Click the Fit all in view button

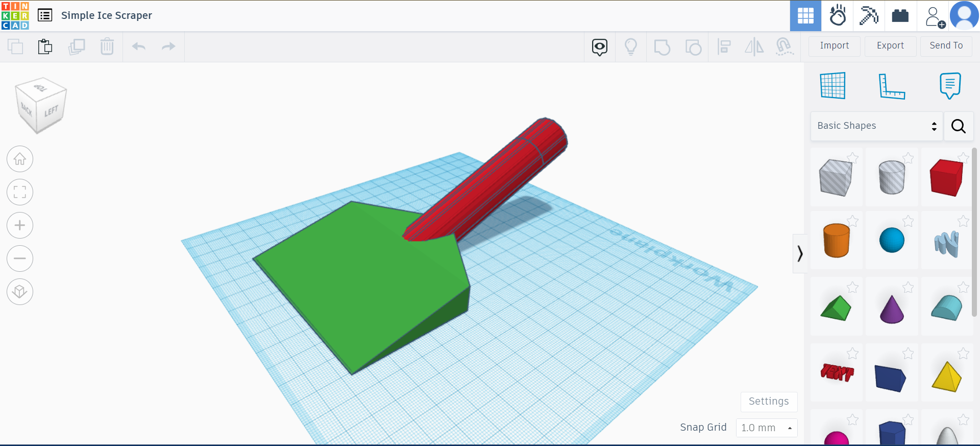tap(20, 192)
